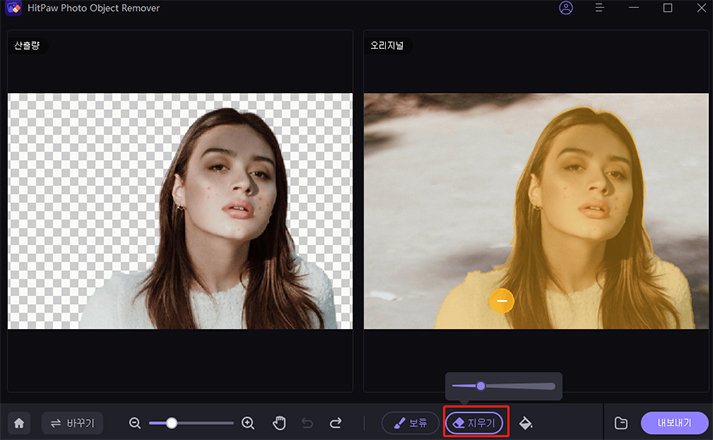Open the hamburger menu in title bar

(599, 9)
